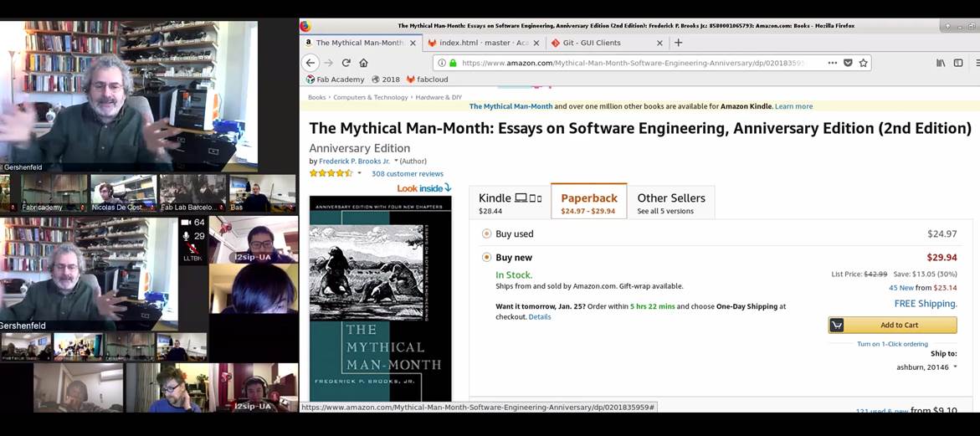Screen dimensions: 980x436
Task: Click the 45 New offers link
Action: pos(901,288)
